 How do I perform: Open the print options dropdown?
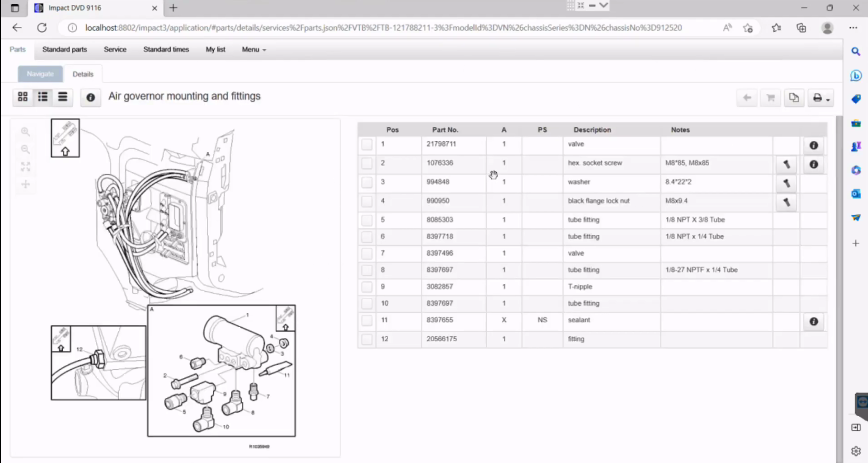click(821, 98)
